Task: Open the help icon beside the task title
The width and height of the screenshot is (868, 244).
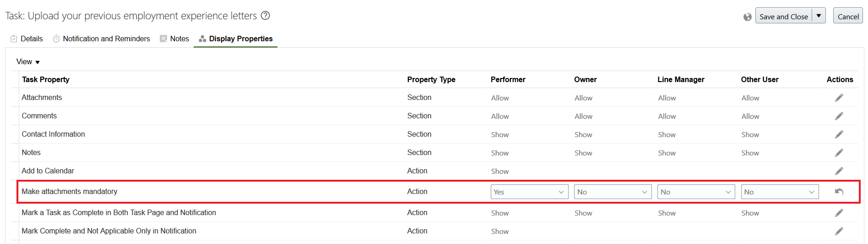Action: [x=265, y=16]
